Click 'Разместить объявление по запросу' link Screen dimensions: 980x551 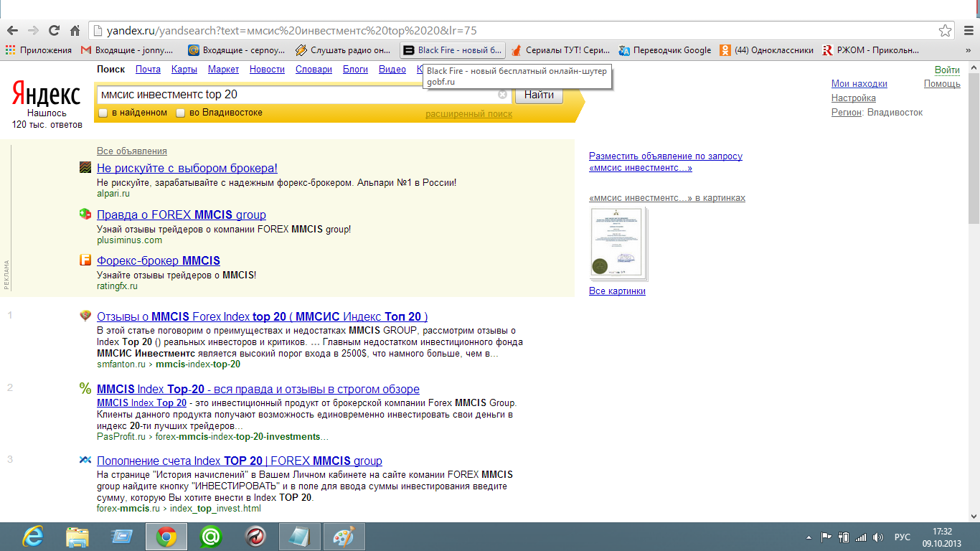tap(666, 161)
